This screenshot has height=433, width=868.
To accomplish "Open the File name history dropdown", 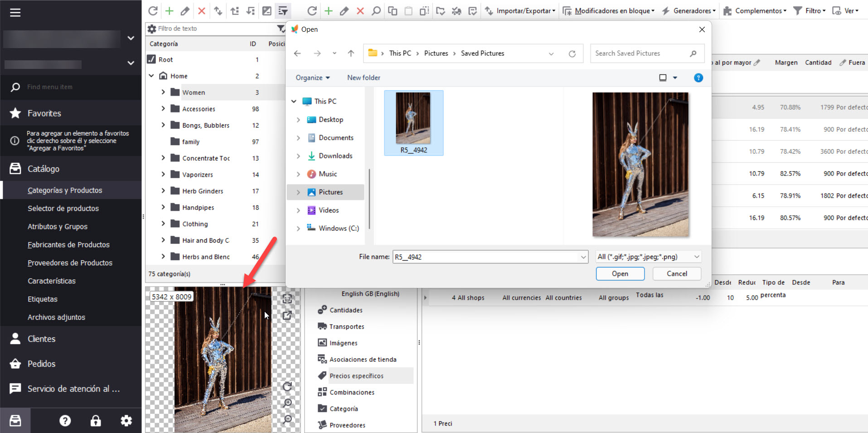I will point(583,257).
